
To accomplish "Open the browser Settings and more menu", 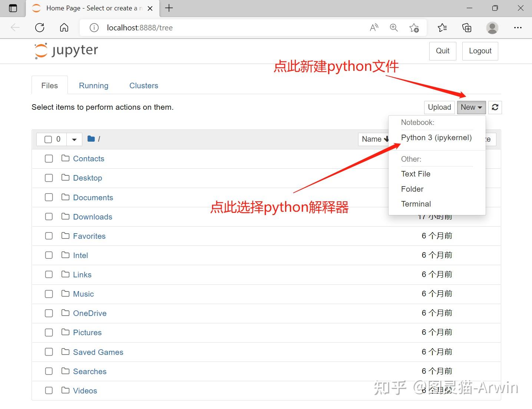I will click(518, 27).
